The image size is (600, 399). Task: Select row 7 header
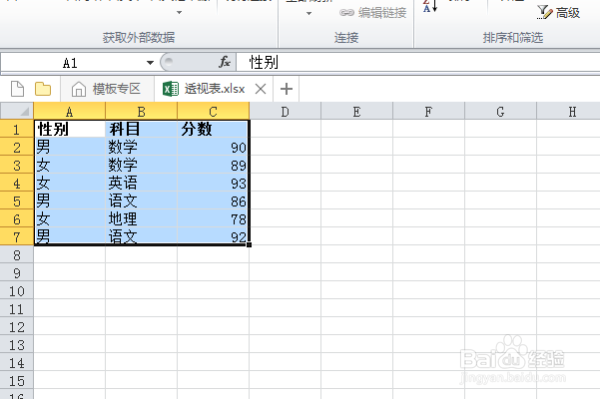(x=16, y=237)
